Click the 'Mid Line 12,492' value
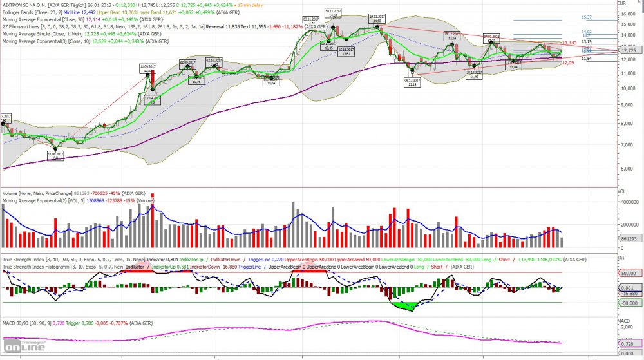The image size is (644, 360). coord(79,12)
